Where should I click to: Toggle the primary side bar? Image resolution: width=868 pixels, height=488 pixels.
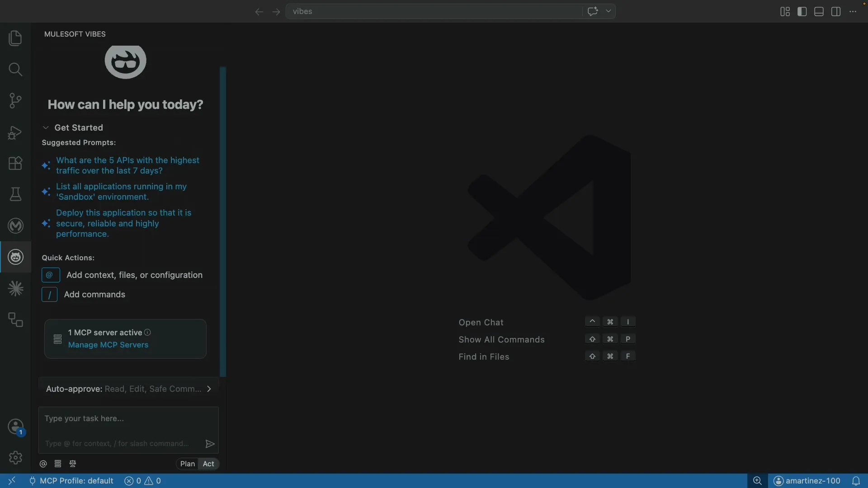[x=802, y=12]
